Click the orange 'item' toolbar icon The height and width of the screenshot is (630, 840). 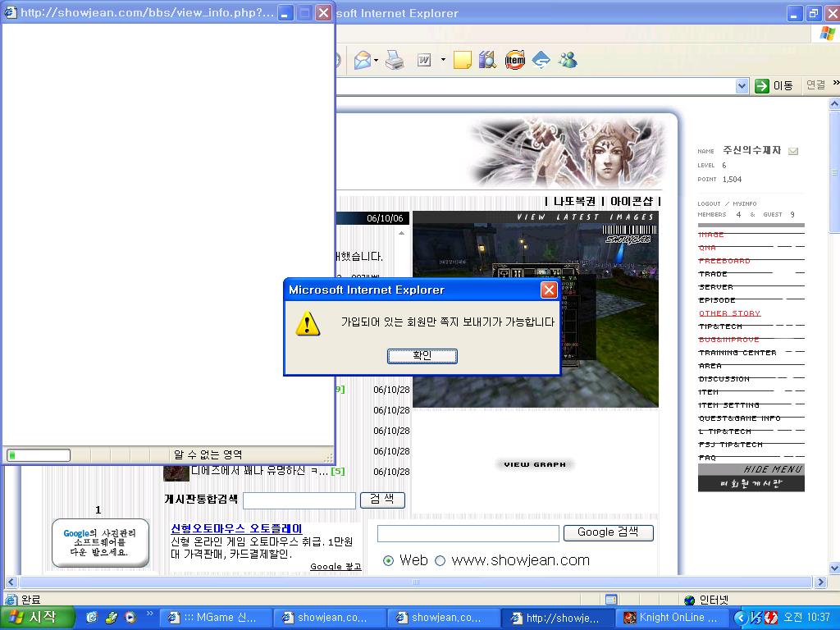(515, 60)
